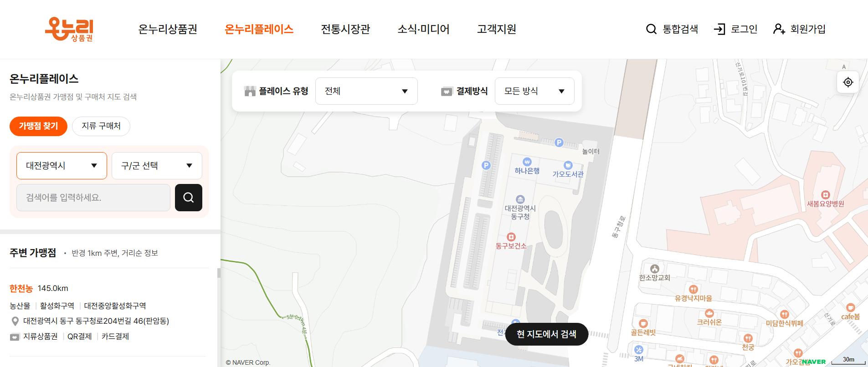Click the QR결제 payment tag
The height and width of the screenshot is (367, 868).
(80, 336)
